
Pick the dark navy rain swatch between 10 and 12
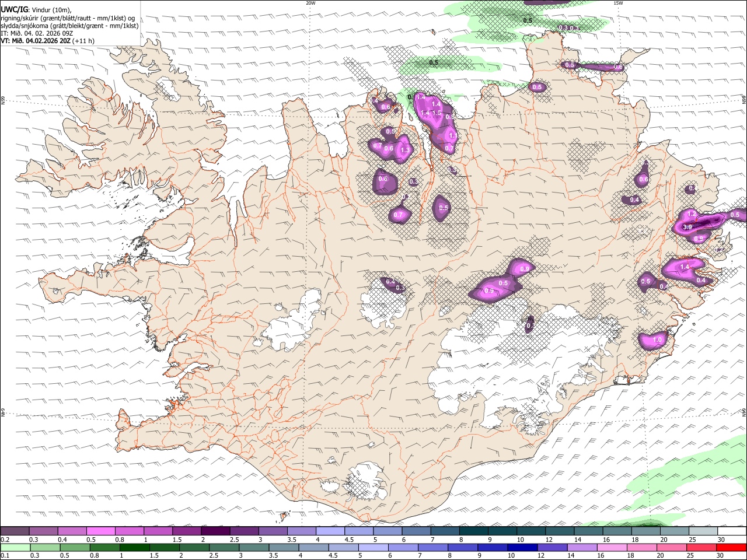click(x=522, y=548)
